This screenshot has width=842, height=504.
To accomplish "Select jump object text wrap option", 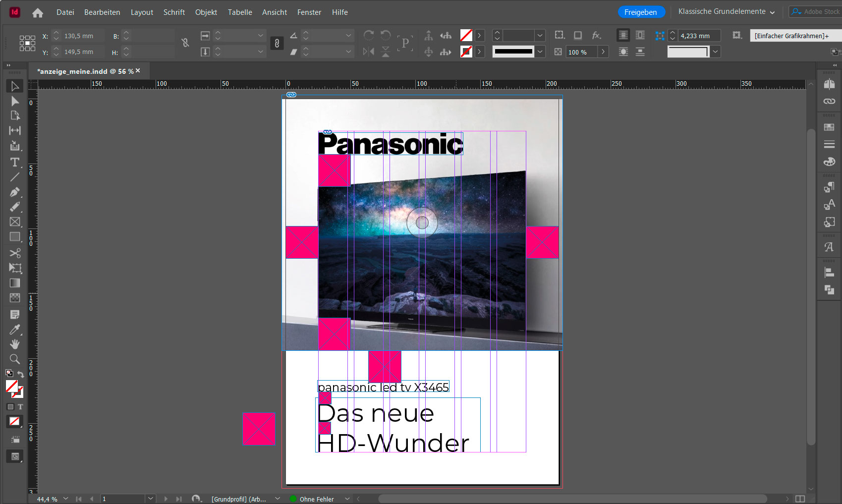I will pos(640,52).
